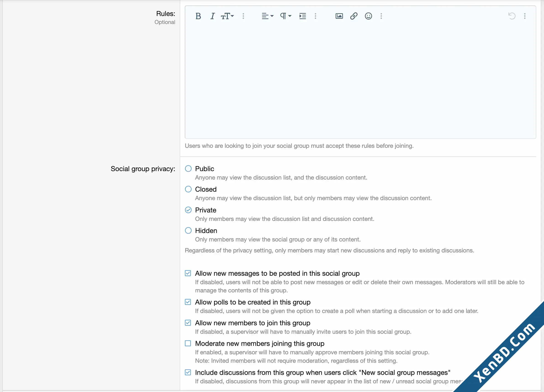Open more paragraph options after indent icon
The width and height of the screenshot is (544, 392).
(315, 16)
